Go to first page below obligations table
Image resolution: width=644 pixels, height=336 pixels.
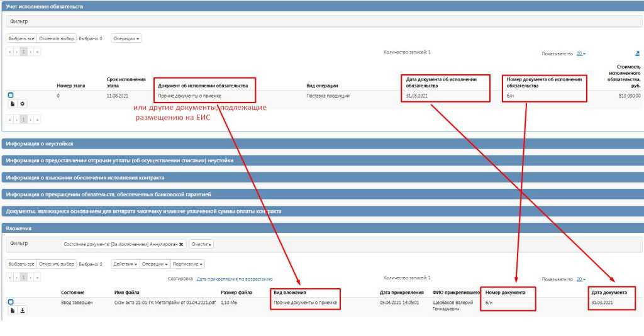click(9, 120)
